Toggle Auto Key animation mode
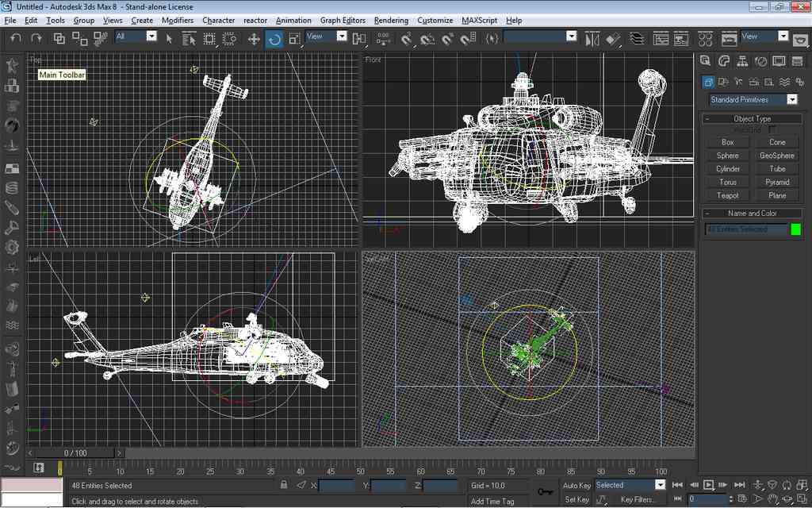This screenshot has width=812, height=508. click(576, 485)
